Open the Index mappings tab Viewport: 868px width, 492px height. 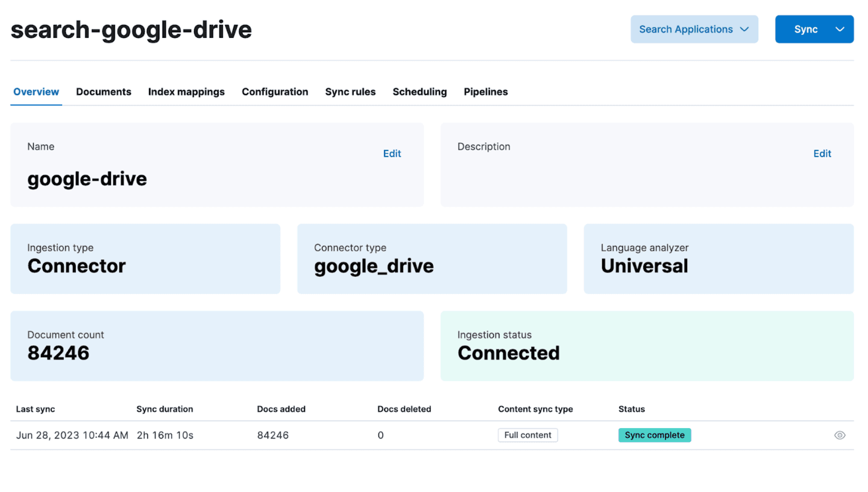click(186, 92)
